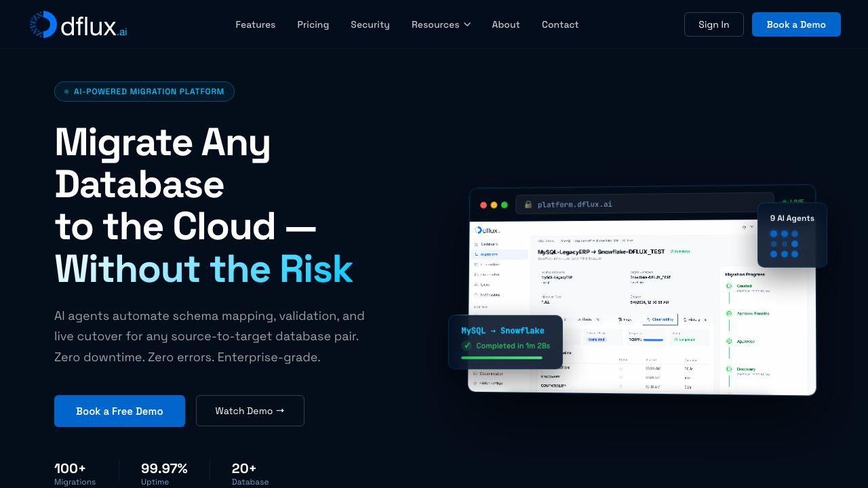
Task: Click the MySQL → Snowflake card title
Action: (x=502, y=331)
